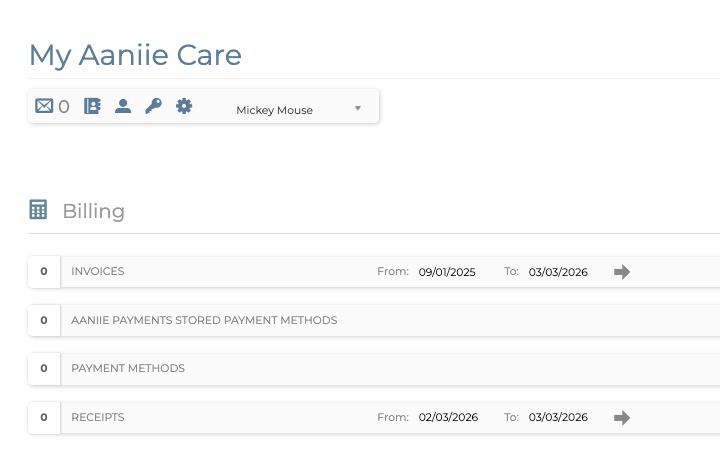Click the Billing calculator icon
720x456 pixels.
(x=39, y=210)
